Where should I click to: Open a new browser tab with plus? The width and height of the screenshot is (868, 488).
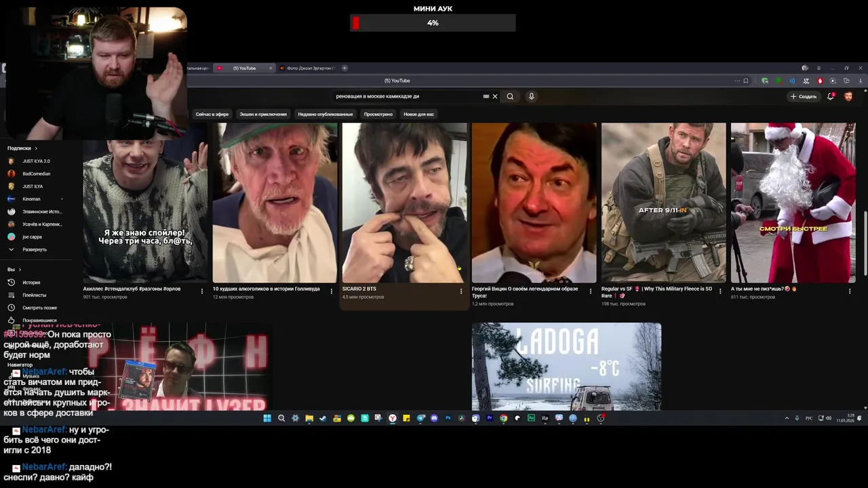[x=344, y=68]
